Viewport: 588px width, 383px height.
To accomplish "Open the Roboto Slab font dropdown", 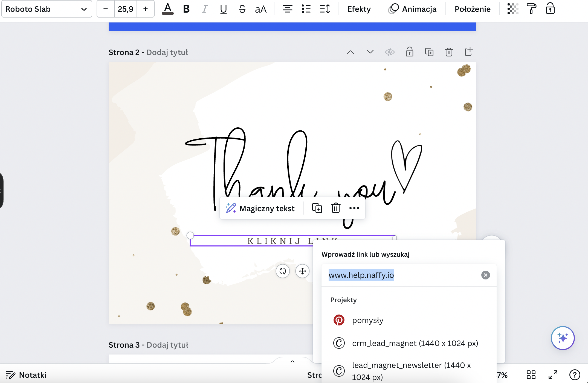I will pos(47,9).
